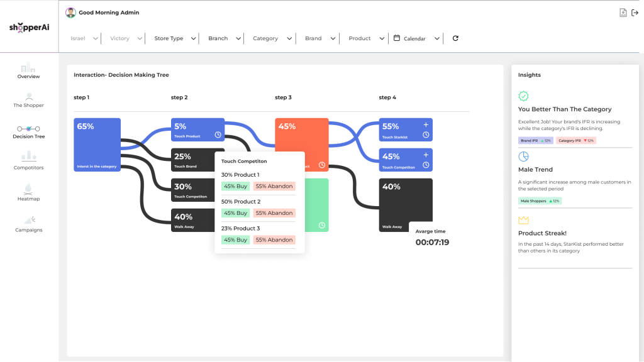Click the '50% Product 2' label
The height and width of the screenshot is (362, 644).
[241, 202]
